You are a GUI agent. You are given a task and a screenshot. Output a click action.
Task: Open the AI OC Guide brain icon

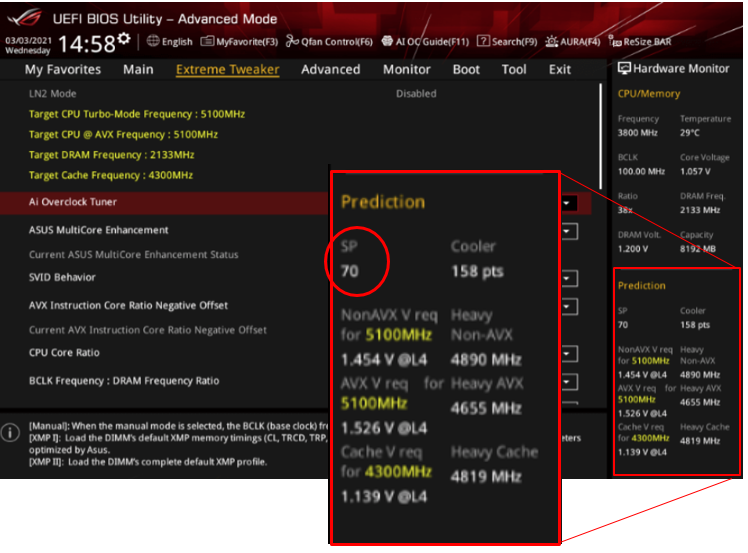[387, 41]
